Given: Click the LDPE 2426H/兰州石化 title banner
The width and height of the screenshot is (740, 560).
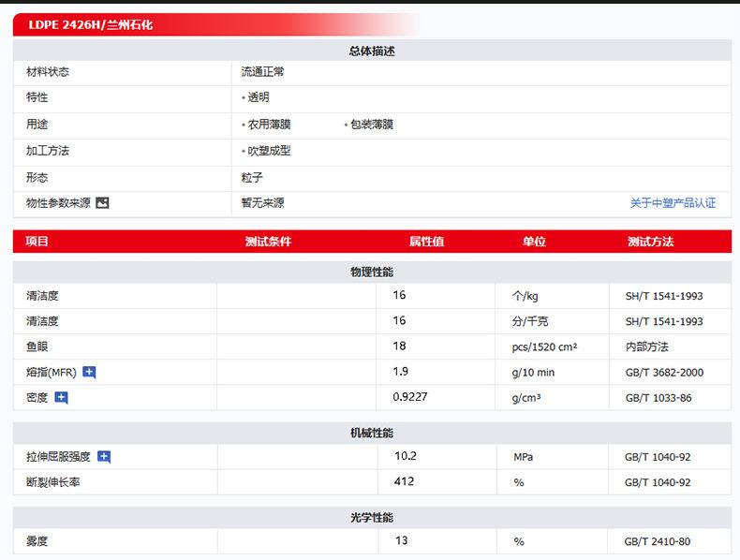Looking at the screenshot, I should point(90,25).
